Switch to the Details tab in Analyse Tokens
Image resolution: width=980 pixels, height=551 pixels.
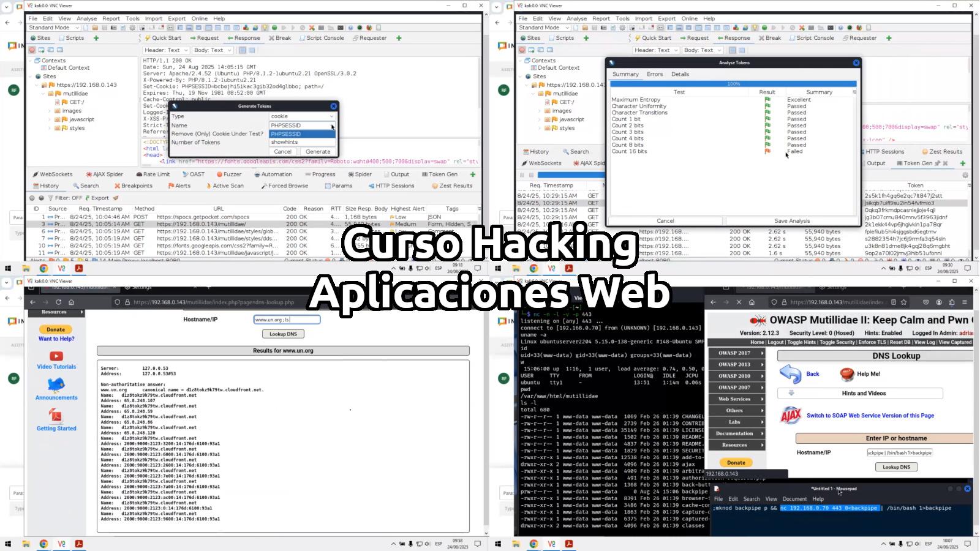click(680, 74)
